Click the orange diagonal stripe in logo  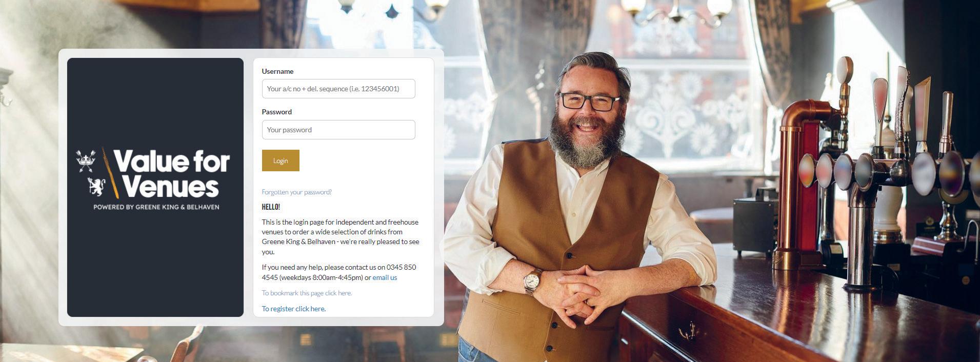coord(110,173)
